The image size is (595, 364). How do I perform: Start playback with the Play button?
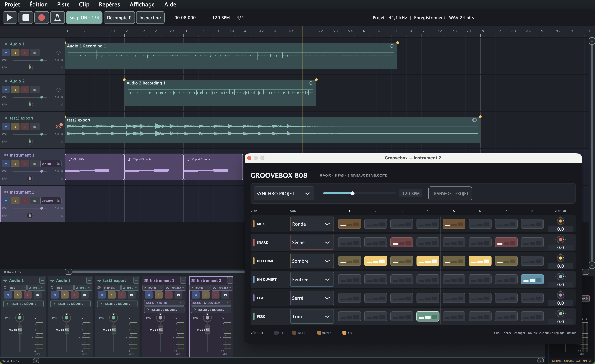tap(10, 17)
